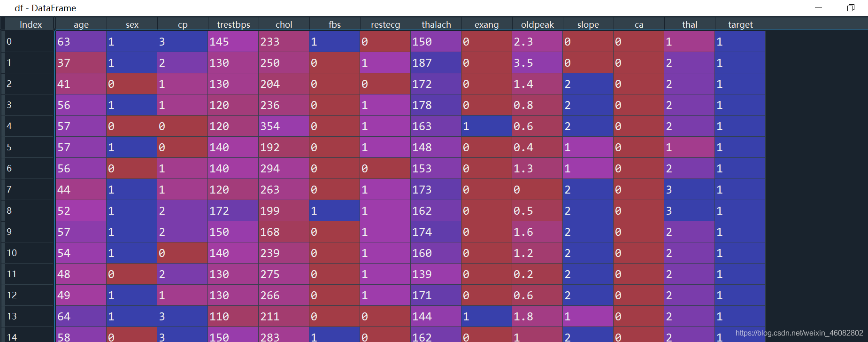868x342 pixels.
Task: Select the trestbps column header
Action: point(233,24)
